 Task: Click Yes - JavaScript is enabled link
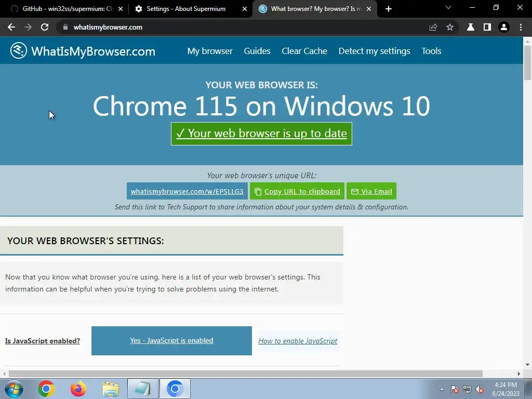[x=171, y=341]
